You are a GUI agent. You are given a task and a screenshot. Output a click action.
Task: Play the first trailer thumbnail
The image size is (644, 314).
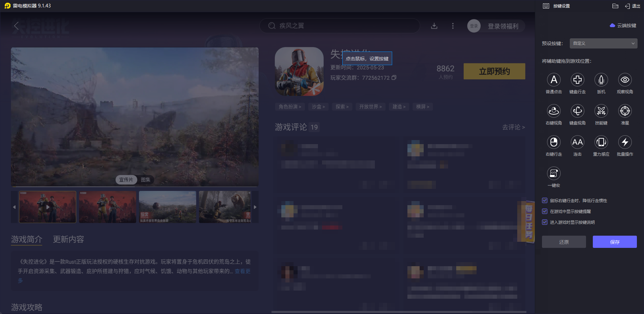coord(47,207)
